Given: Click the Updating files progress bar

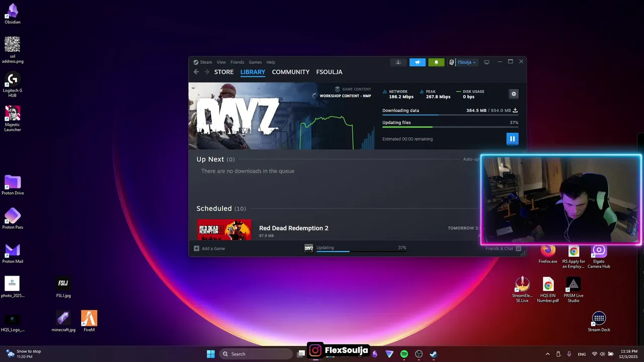Looking at the screenshot, I should (450, 127).
